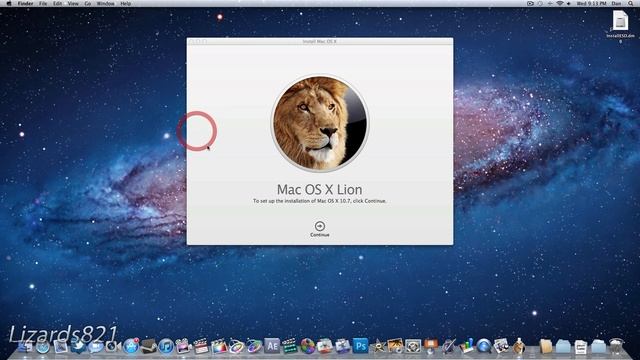Open the Edit menu
Image resolution: width=640 pixels, height=360 pixels.
[58, 3]
